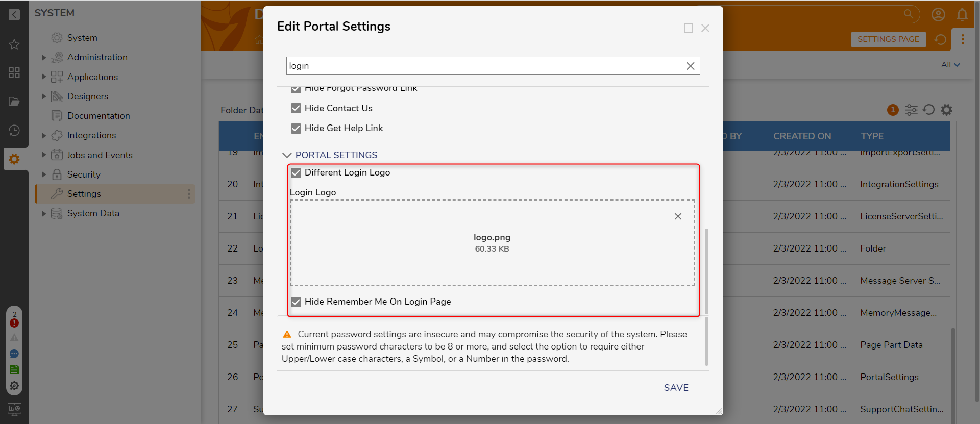Open Settings item three-dot options

click(x=189, y=194)
